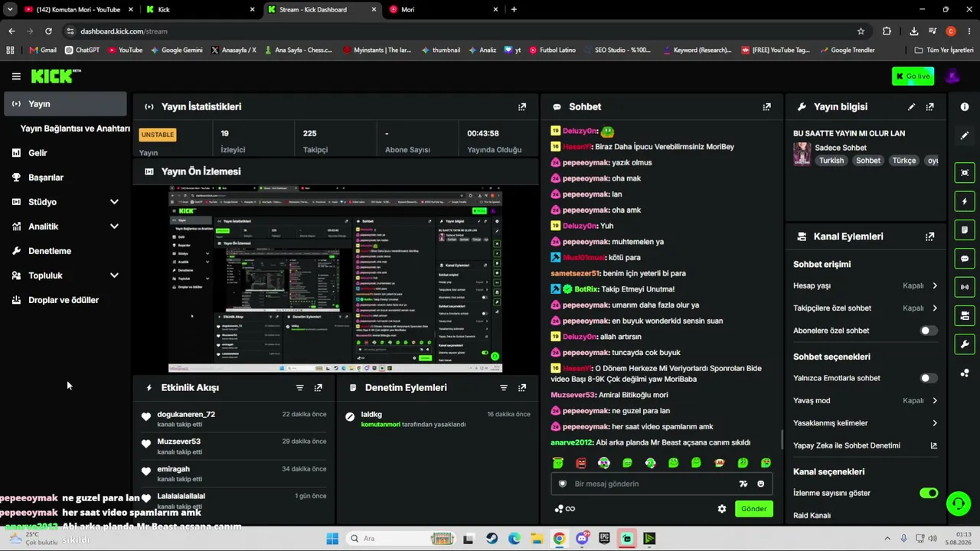Open Yasaklanmış kelimeler chevron
The width and height of the screenshot is (980, 551).
coord(935,423)
